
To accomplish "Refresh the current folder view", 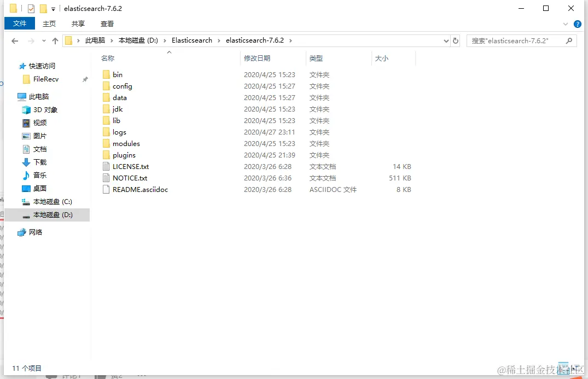I will [456, 40].
